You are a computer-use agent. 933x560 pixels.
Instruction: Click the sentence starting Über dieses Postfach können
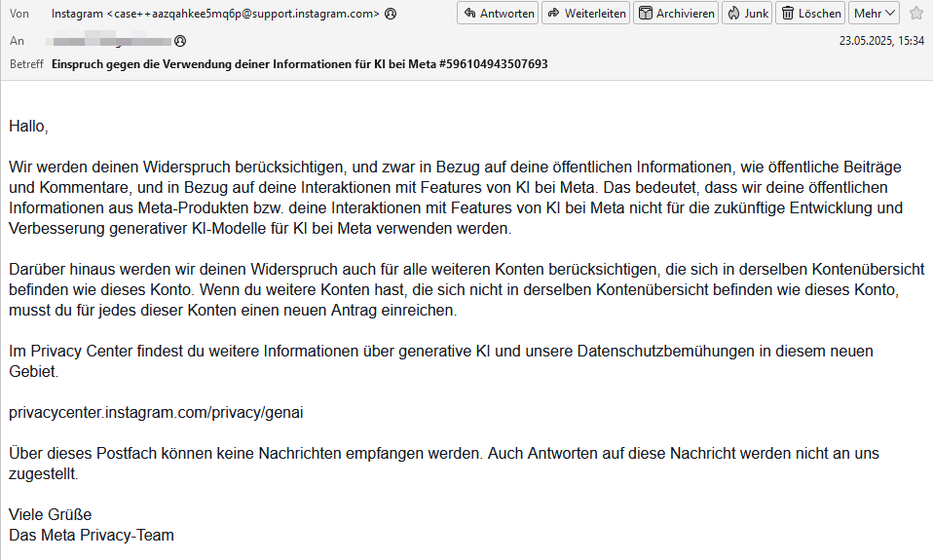coord(444,464)
